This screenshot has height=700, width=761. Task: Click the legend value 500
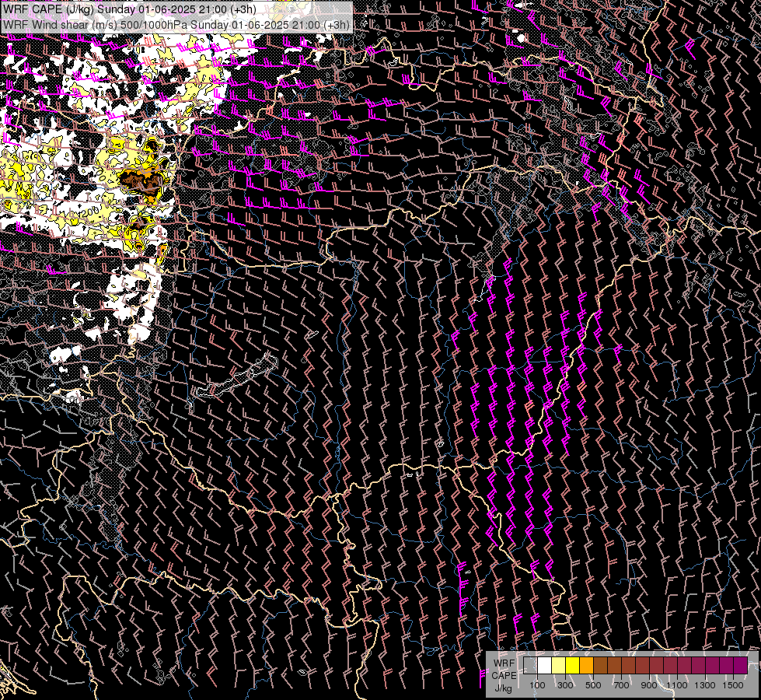(x=593, y=685)
